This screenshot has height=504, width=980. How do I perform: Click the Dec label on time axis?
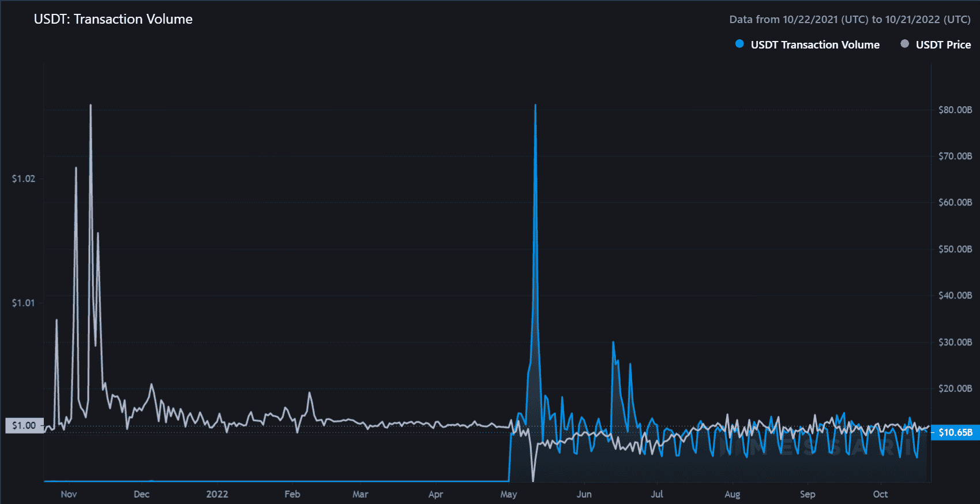[141, 494]
